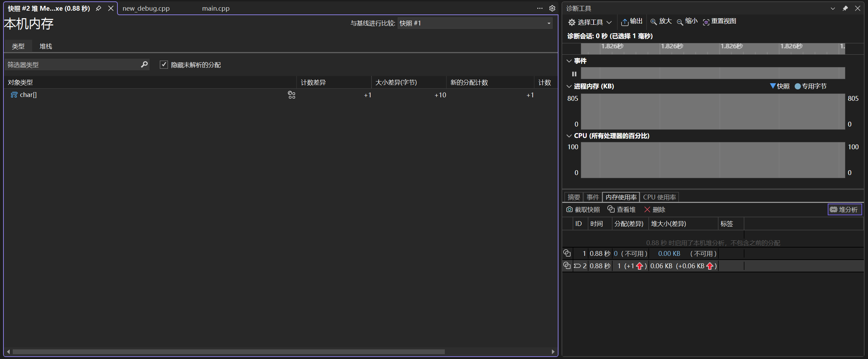Open the document tab overflow menu (…)
The height and width of the screenshot is (359, 868).
(540, 8)
